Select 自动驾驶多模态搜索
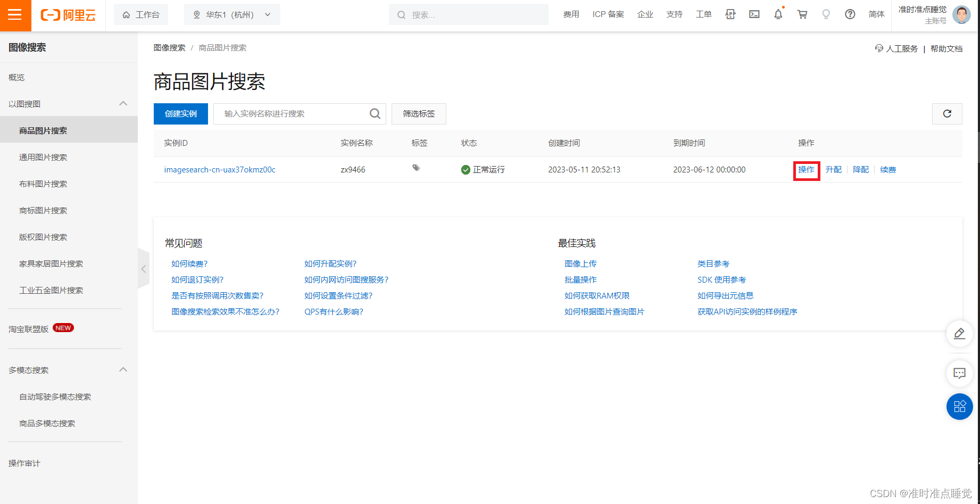 coord(55,396)
